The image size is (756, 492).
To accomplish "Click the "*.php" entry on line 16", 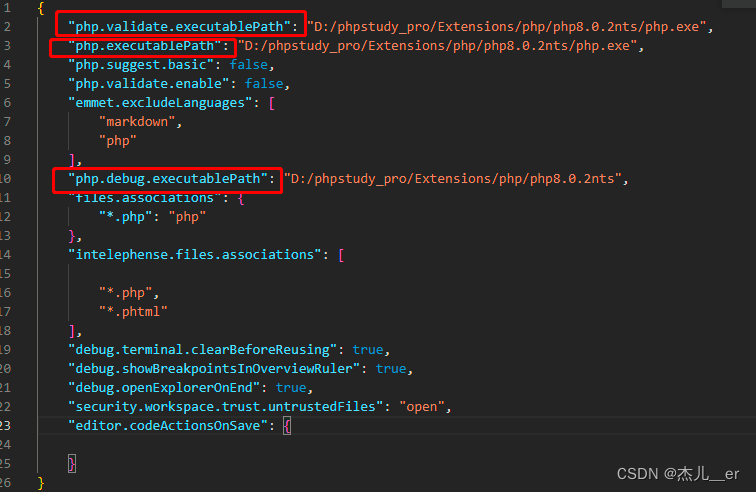I will (x=125, y=293).
